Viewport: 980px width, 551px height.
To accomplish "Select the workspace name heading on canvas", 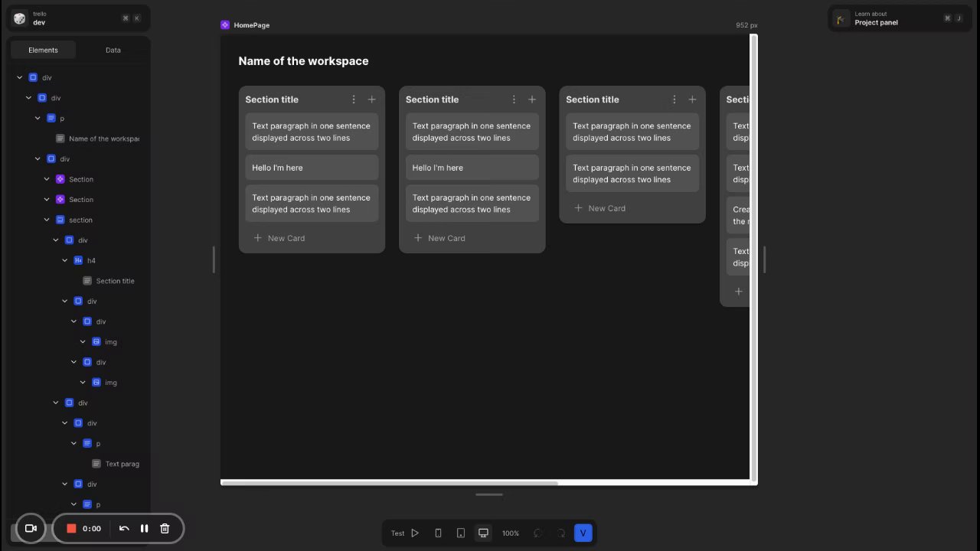I will 303,61.
